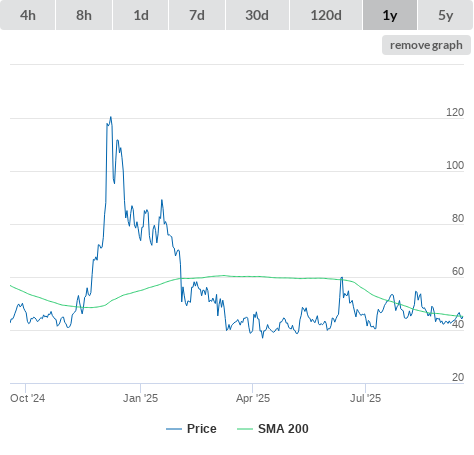The image size is (474, 455).
Task: Switch chart to 5y range
Action: [446, 15]
